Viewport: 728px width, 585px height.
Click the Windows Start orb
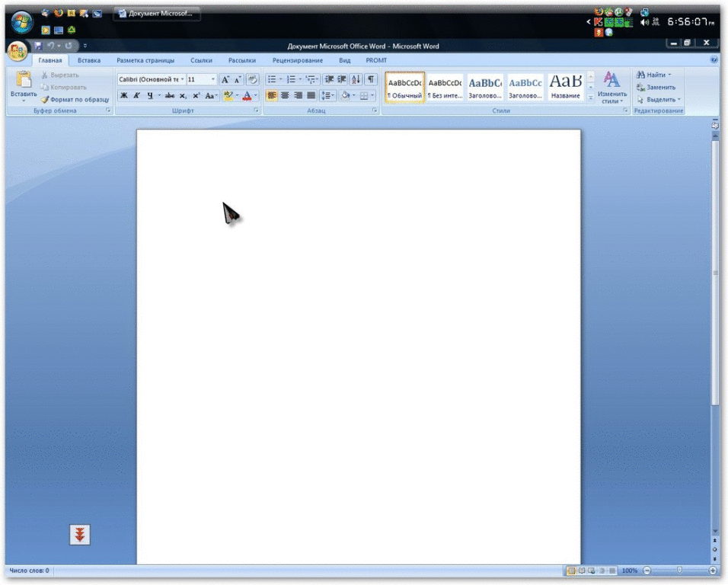point(21,21)
